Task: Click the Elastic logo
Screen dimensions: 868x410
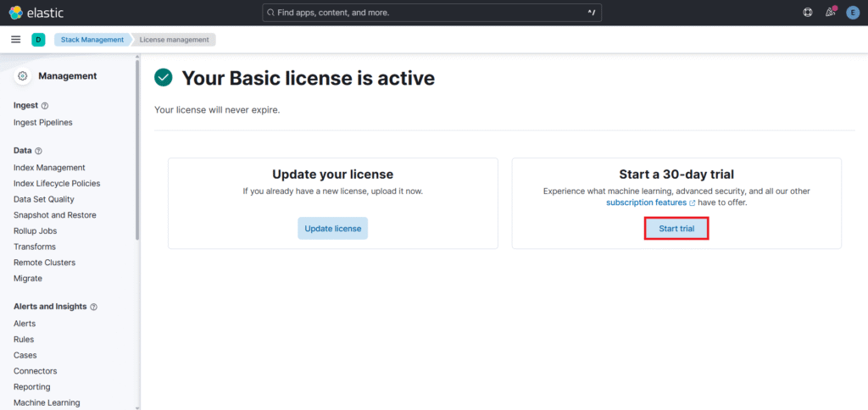Action: coord(36,12)
